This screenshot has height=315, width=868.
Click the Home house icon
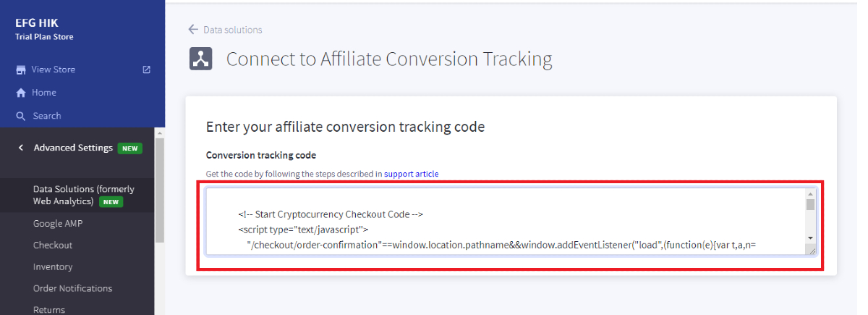tap(21, 93)
